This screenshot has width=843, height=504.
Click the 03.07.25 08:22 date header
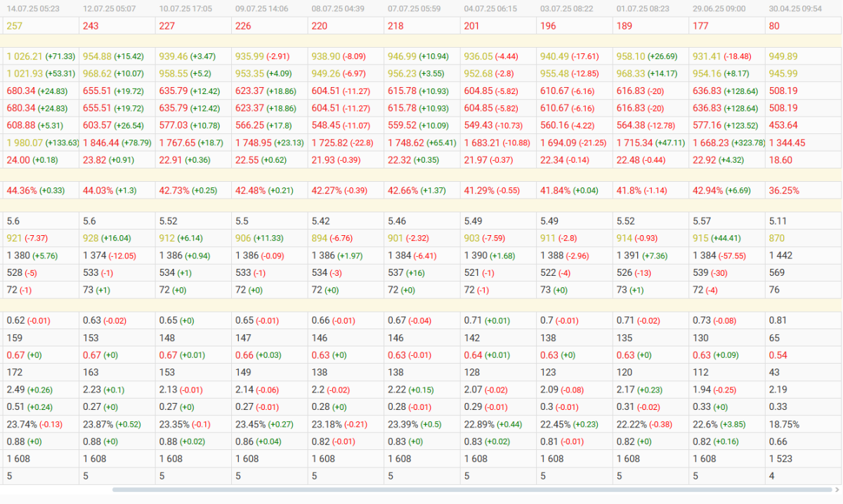click(567, 9)
